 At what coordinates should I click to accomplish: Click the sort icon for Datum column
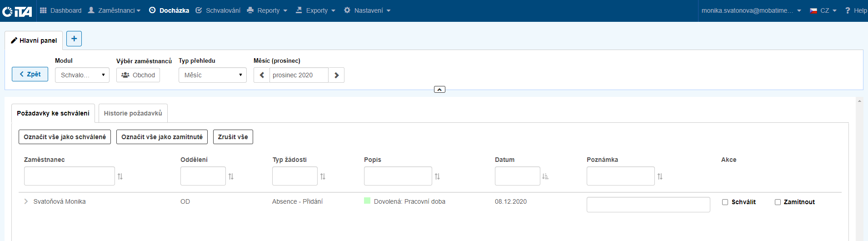(x=545, y=176)
